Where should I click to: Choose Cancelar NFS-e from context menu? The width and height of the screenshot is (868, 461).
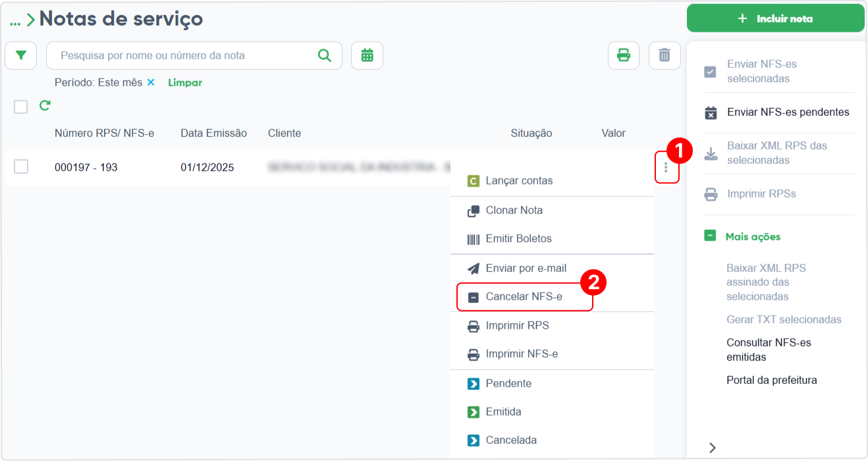click(x=525, y=297)
